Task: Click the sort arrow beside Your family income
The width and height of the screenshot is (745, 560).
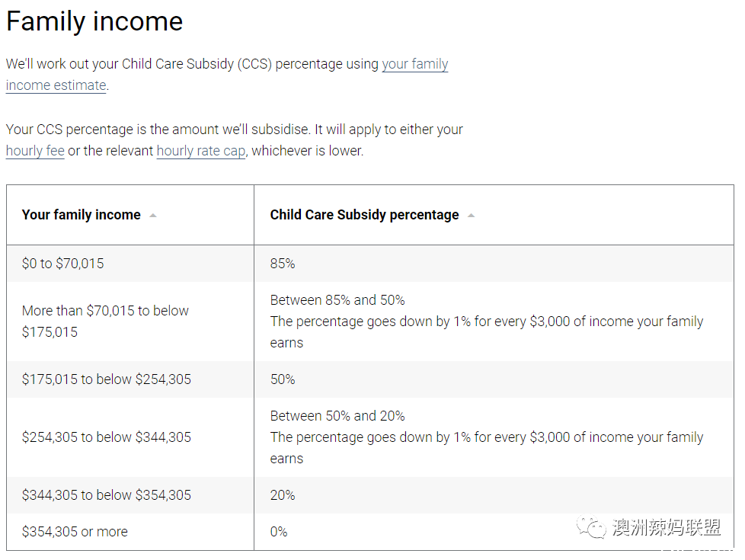Action: (153, 216)
